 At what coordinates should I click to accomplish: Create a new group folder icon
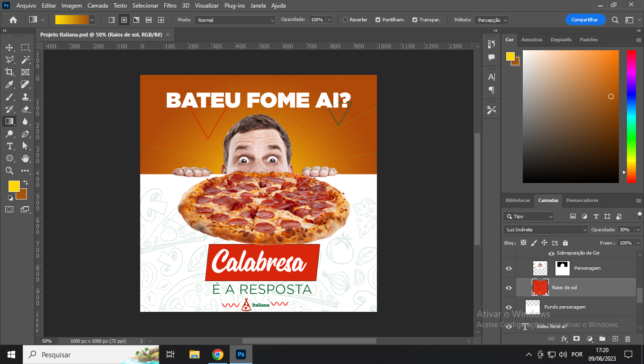[602, 339]
